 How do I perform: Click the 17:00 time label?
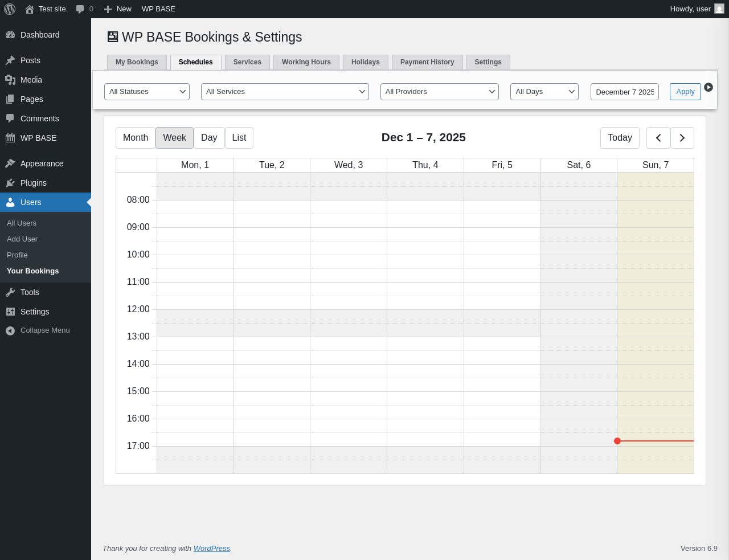click(x=138, y=446)
